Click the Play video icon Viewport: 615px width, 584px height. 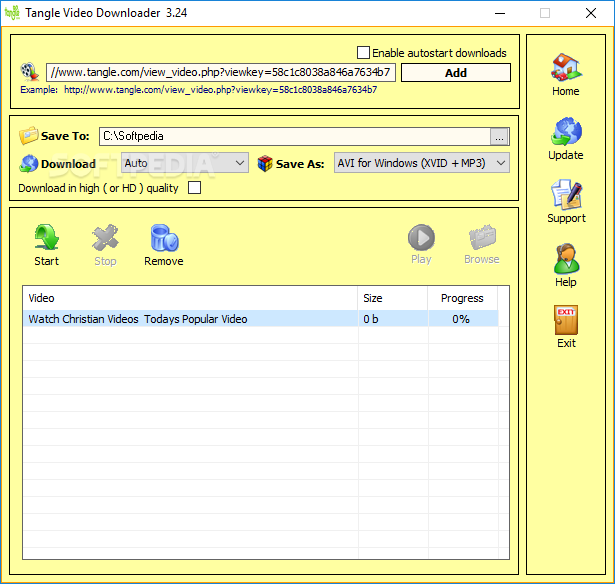pyautogui.click(x=421, y=237)
